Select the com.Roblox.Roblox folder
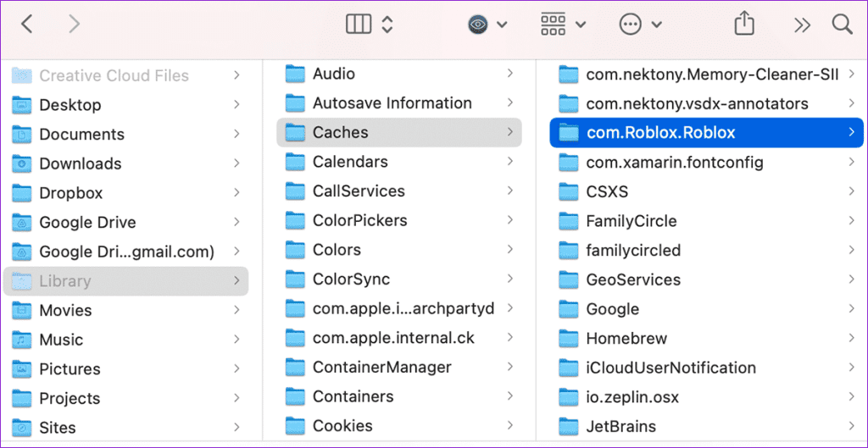 point(660,133)
